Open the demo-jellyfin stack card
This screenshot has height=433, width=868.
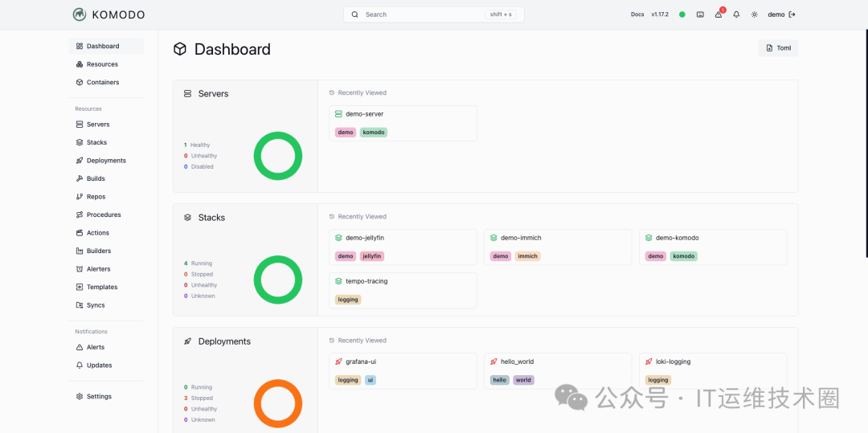click(403, 247)
